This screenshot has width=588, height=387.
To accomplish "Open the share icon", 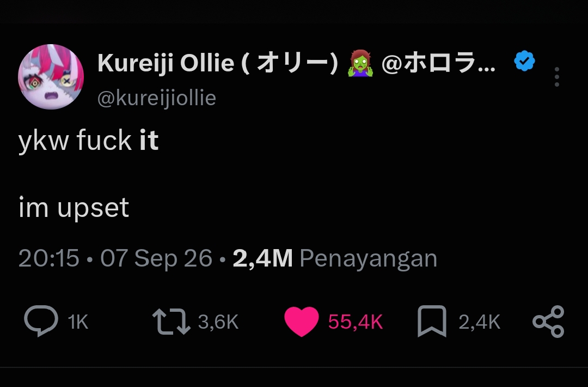I will 548,322.
